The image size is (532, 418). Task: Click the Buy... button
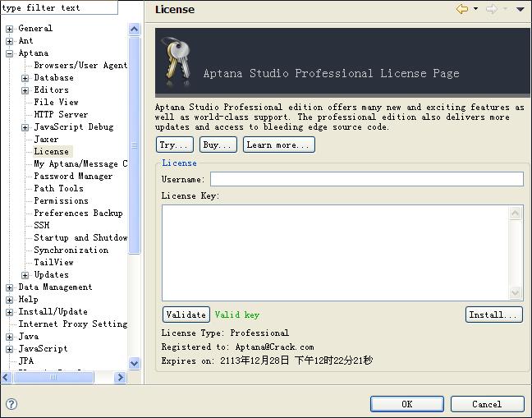(218, 145)
